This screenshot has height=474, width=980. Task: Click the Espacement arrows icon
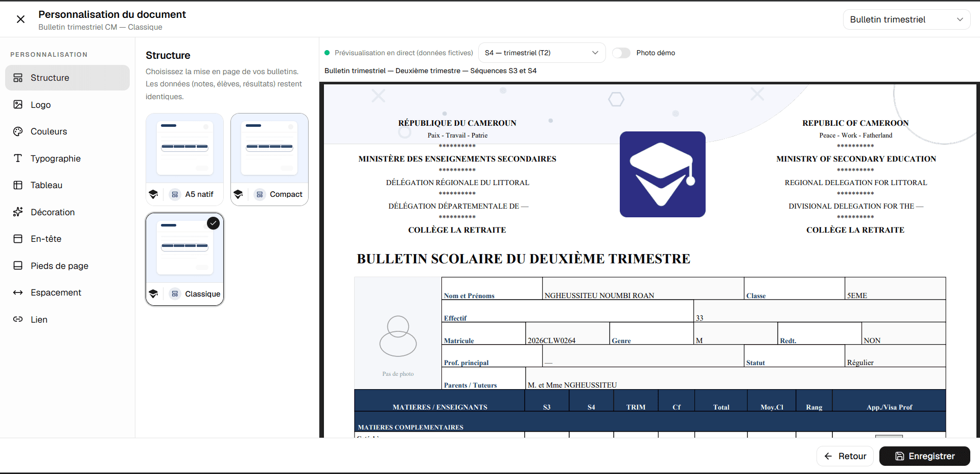18,292
